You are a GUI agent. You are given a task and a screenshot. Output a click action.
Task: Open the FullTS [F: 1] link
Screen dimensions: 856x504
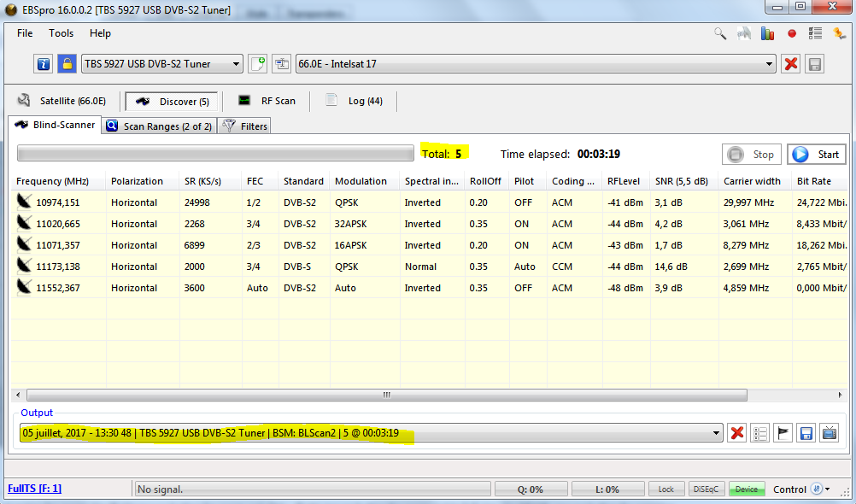click(34, 489)
